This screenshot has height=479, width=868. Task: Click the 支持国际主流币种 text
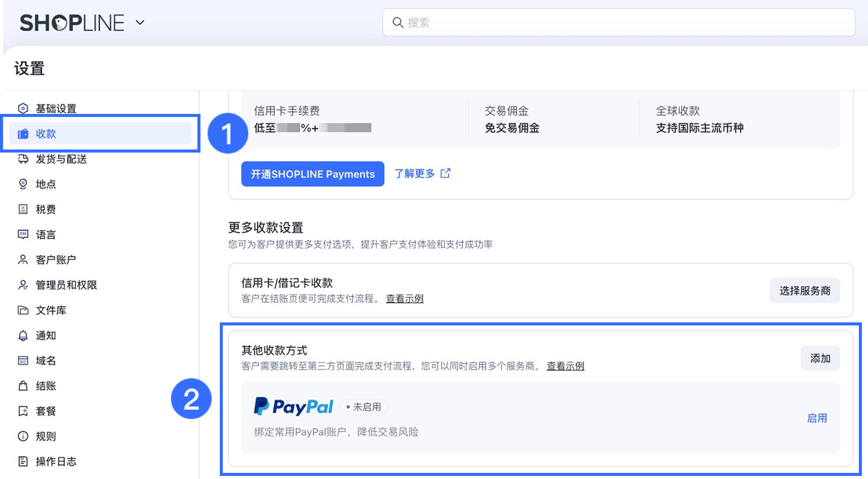[x=700, y=128]
